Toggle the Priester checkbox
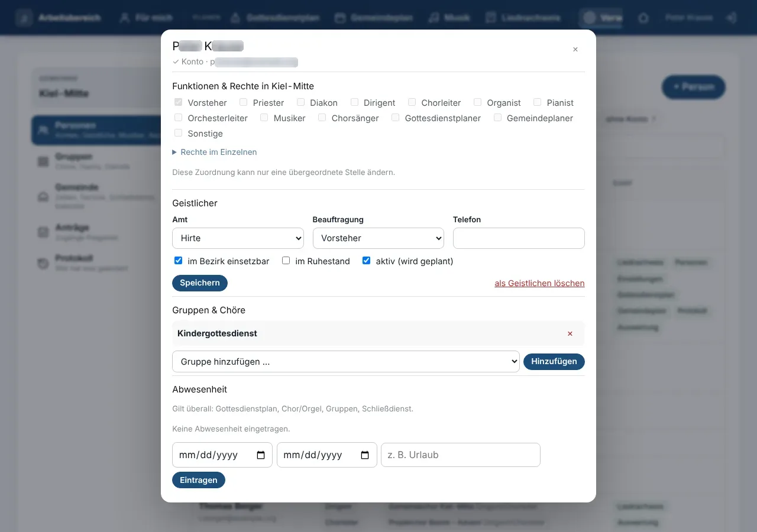Image resolution: width=757 pixels, height=532 pixels. coord(243,102)
